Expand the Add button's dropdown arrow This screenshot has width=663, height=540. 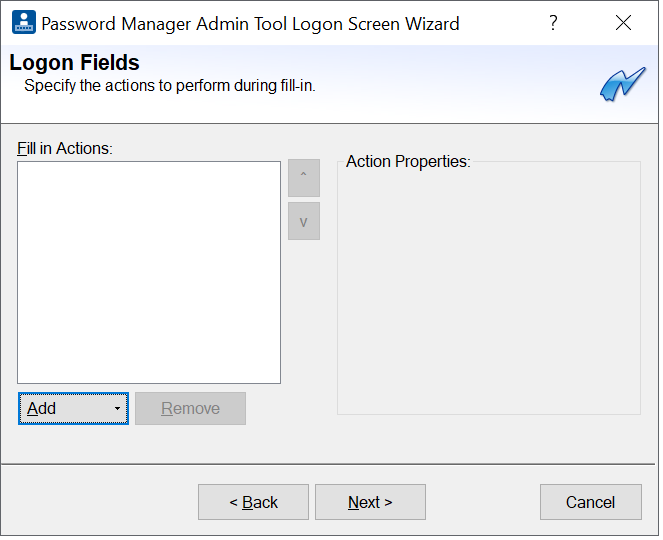(117, 409)
